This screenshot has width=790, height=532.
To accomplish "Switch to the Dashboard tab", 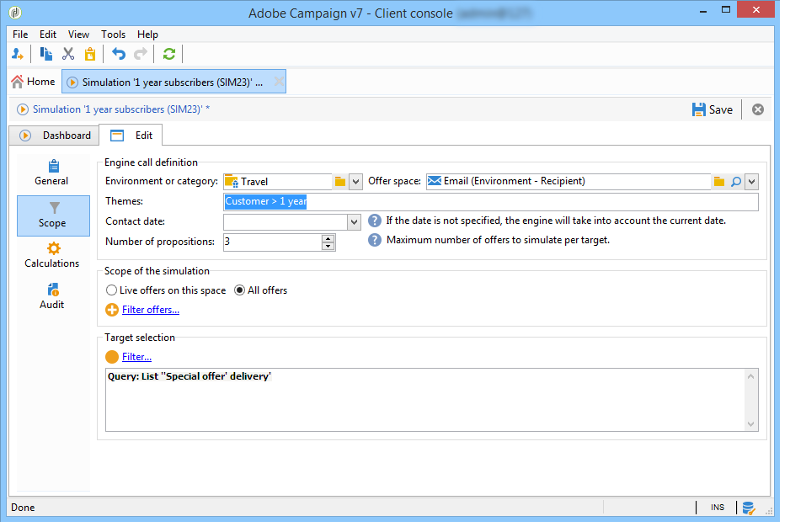I will click(x=55, y=136).
